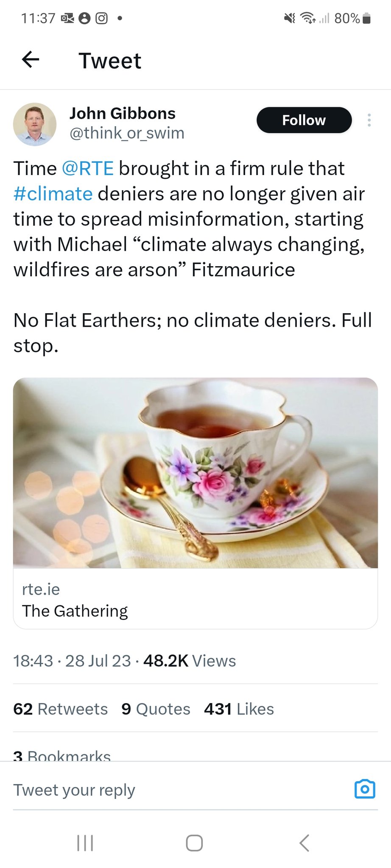Tap the battery indicator in status bar
The height and width of the screenshot is (868, 391).
coord(367,18)
